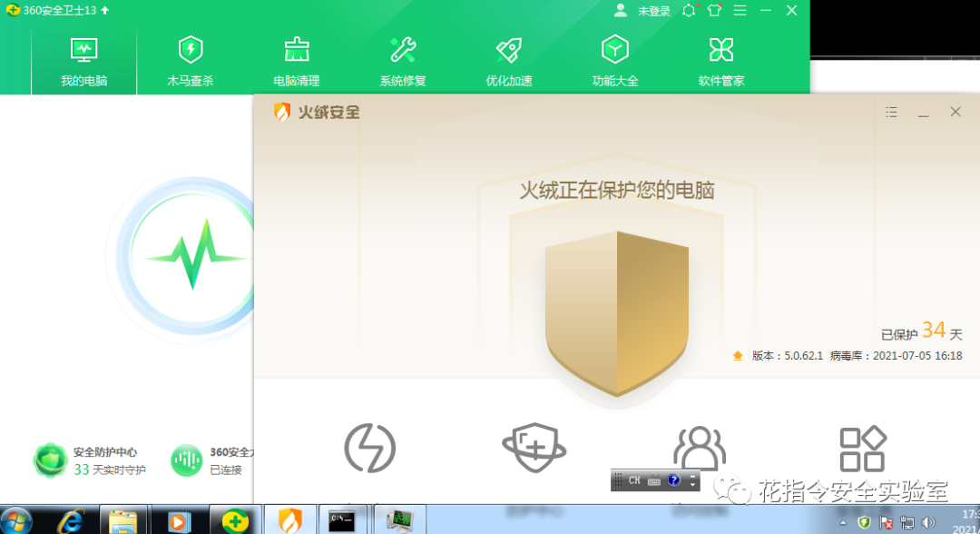Click the golden shield in Huorong
Image resolution: width=980 pixels, height=534 pixels.
(x=617, y=314)
